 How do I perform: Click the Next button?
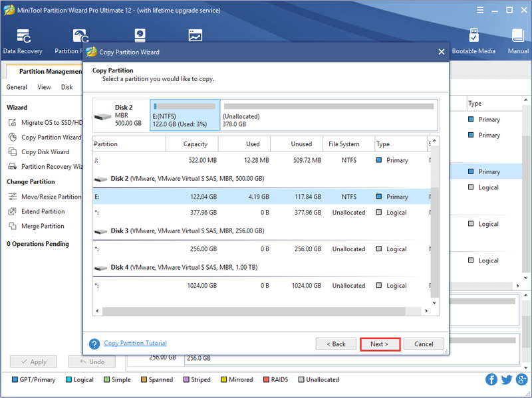pyautogui.click(x=380, y=344)
